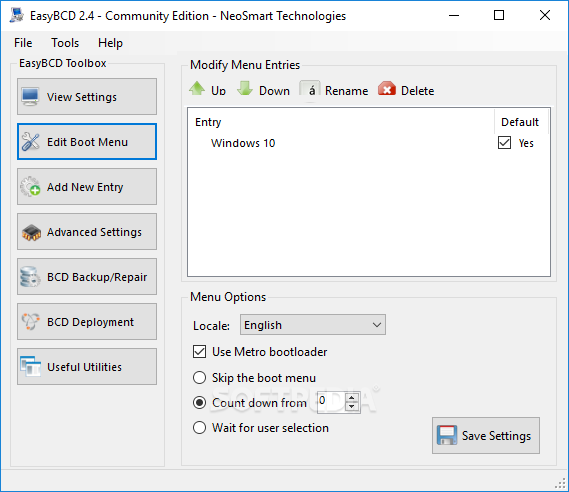Click the Add New Entry gear icon
This screenshot has width=569, height=492.
[30, 186]
